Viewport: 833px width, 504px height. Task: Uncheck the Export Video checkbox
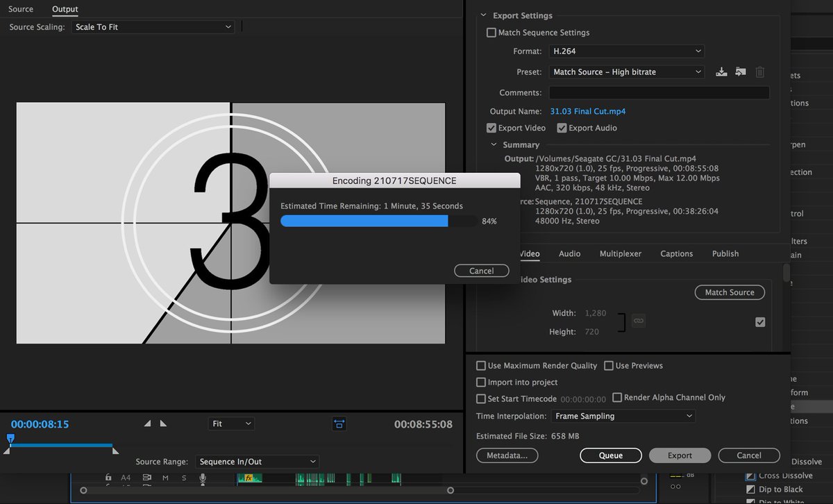click(491, 128)
